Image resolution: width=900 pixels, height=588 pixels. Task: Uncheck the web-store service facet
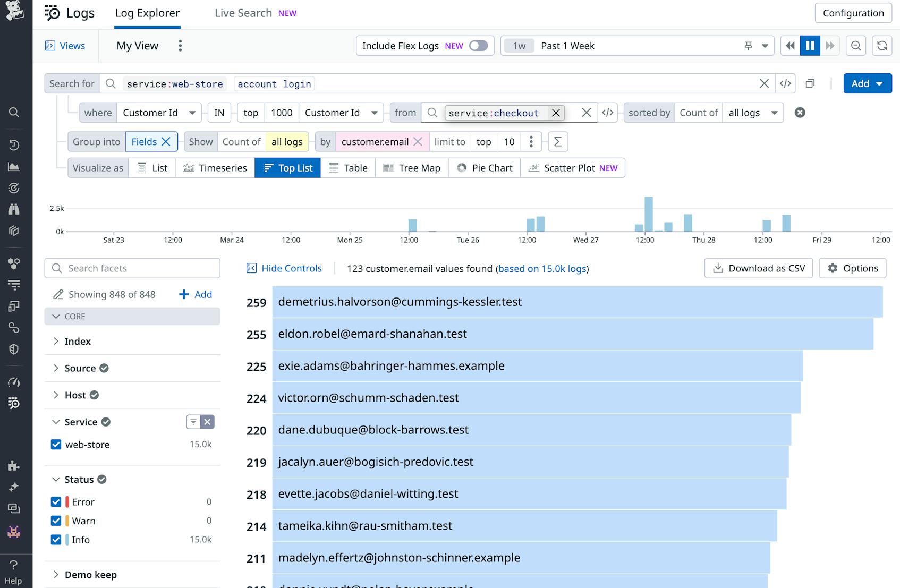point(56,445)
